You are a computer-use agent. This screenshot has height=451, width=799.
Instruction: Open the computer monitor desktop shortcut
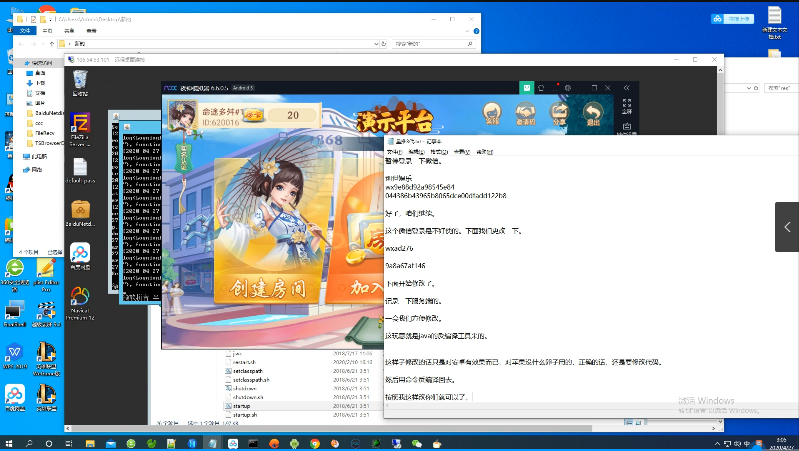(14, 314)
